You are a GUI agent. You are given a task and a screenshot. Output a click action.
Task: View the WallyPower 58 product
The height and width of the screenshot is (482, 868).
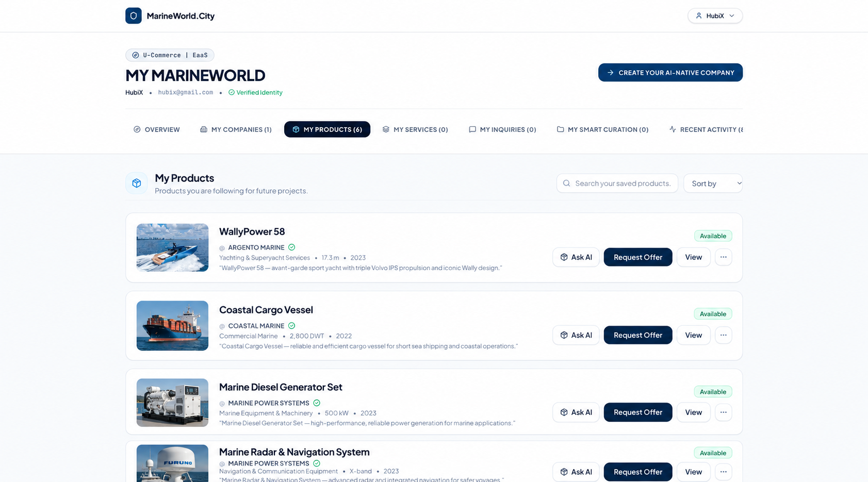694,257
